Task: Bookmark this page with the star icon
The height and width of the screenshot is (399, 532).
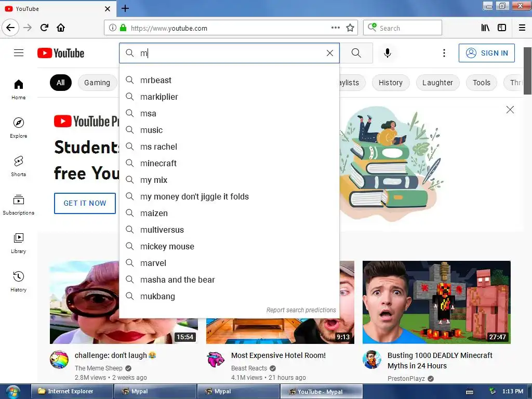Action: [x=350, y=28]
